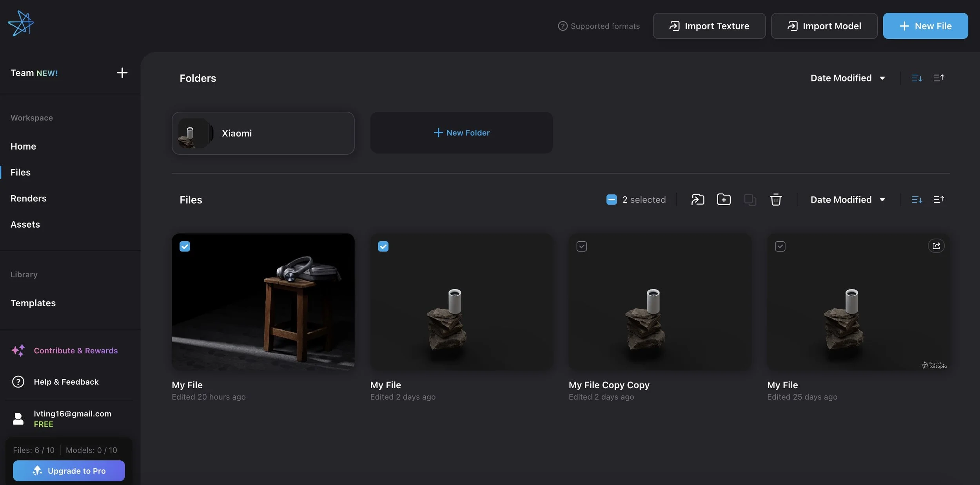Image resolution: width=980 pixels, height=485 pixels.
Task: Click the share icon on last My File
Action: pos(936,246)
